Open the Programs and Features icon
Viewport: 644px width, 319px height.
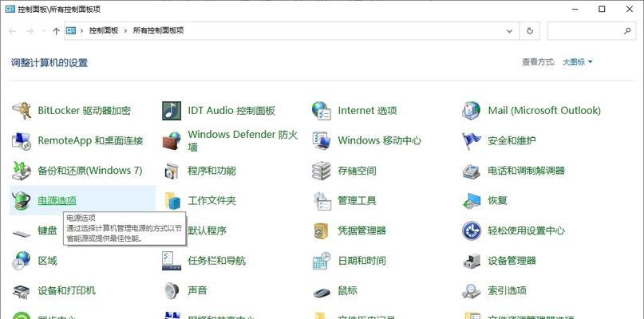click(172, 171)
